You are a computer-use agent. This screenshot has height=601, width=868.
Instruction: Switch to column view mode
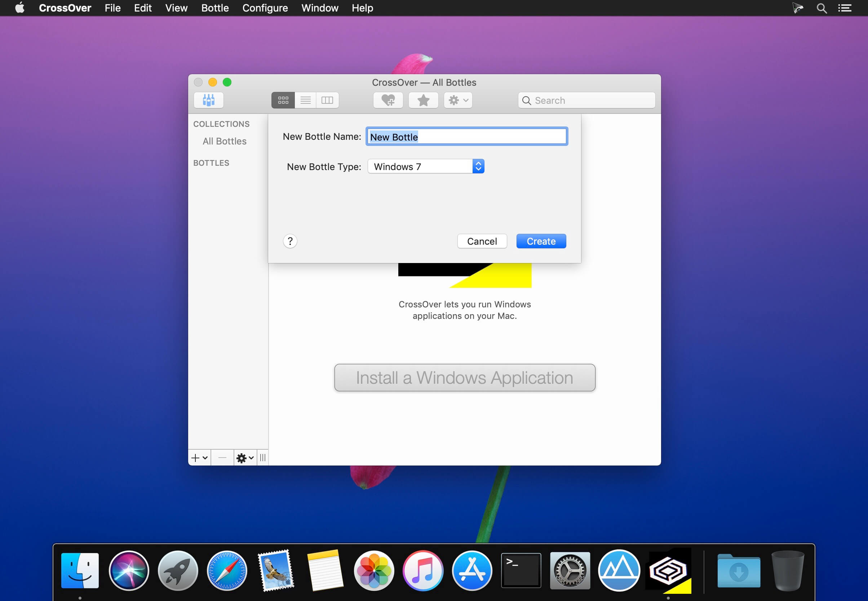pos(327,100)
